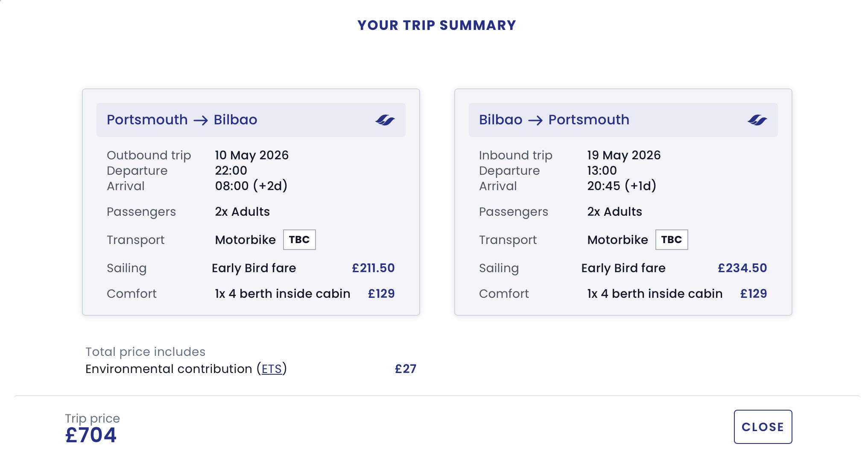Click the inbound Motorbike TBC badge
This screenshot has width=868, height=464.
pos(672,240)
